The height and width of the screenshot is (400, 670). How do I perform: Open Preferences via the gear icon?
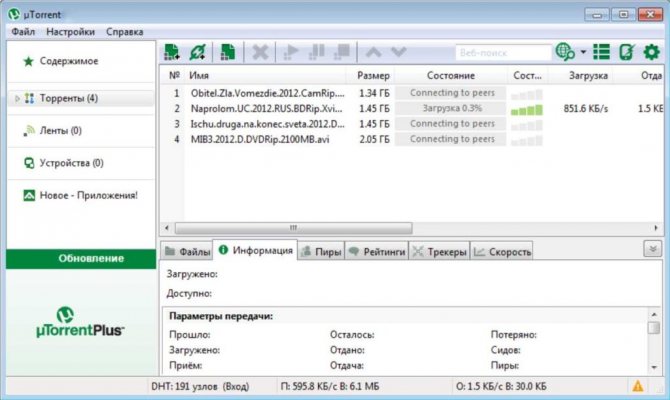click(651, 52)
